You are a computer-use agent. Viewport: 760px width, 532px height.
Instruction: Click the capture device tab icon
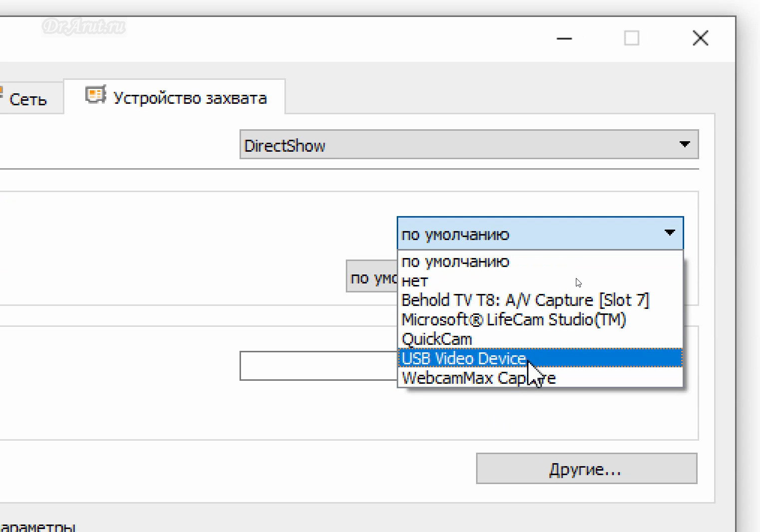point(95,95)
